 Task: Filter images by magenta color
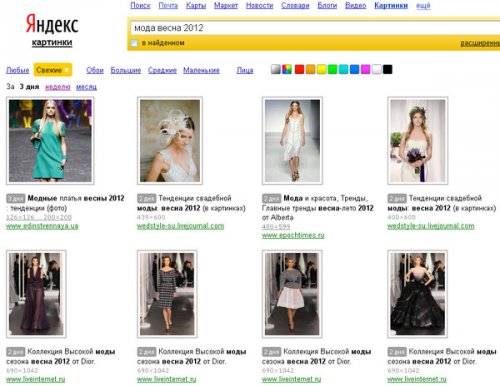click(x=365, y=69)
